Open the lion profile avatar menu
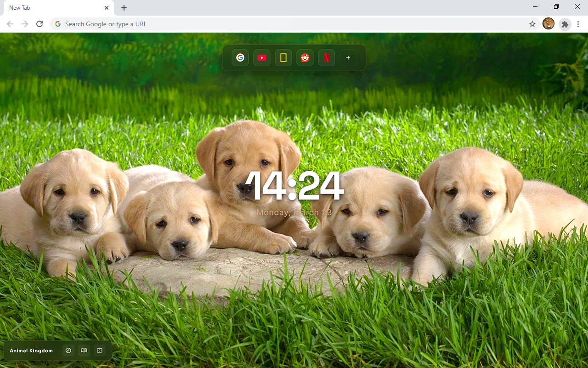 click(548, 24)
